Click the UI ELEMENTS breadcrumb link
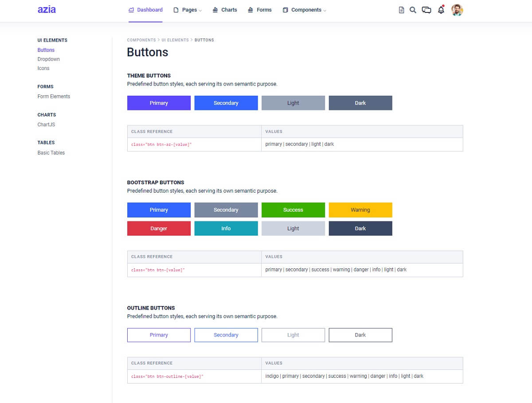 click(x=175, y=40)
